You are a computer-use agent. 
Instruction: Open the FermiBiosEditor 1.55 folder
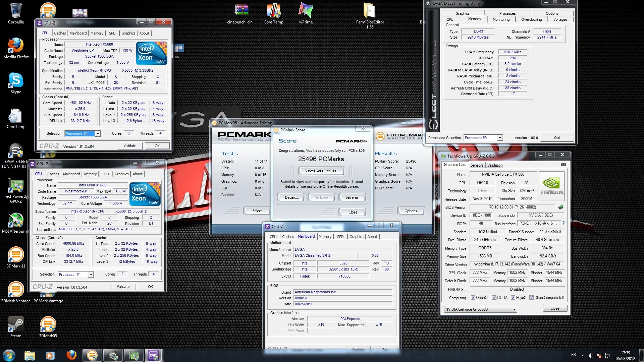(370, 16)
